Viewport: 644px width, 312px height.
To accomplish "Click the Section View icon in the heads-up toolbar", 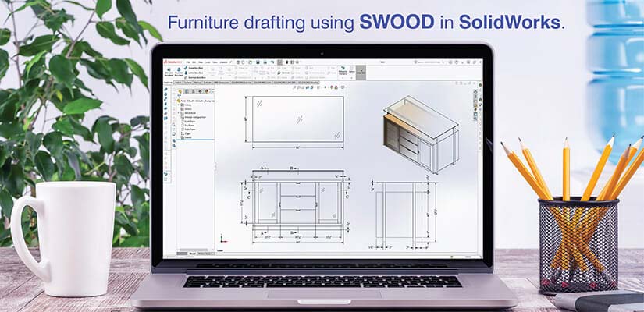I will coord(308,87).
